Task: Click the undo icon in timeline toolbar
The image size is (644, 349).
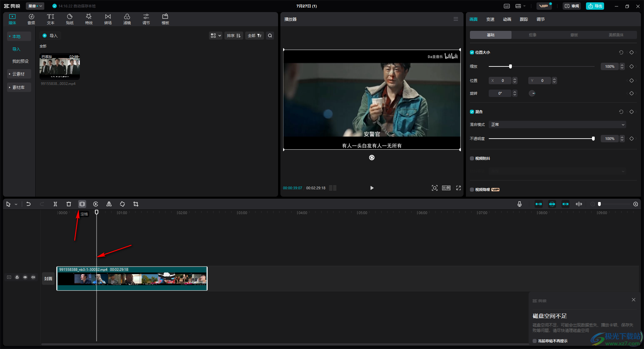Action: click(29, 204)
